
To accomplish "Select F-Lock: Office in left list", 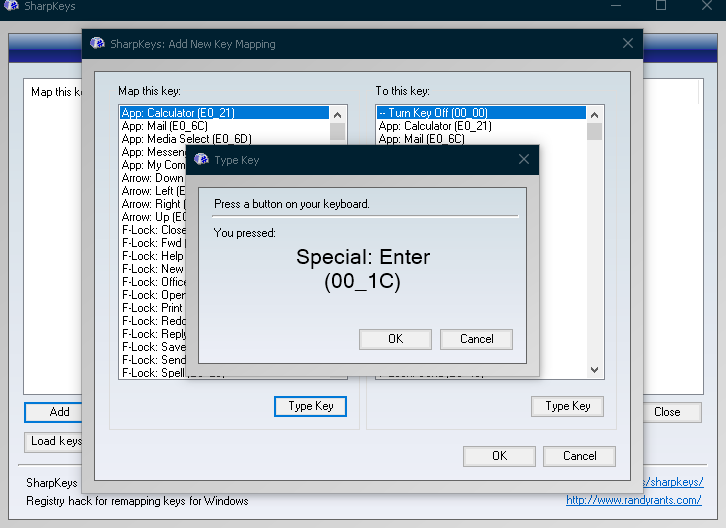I will (153, 282).
